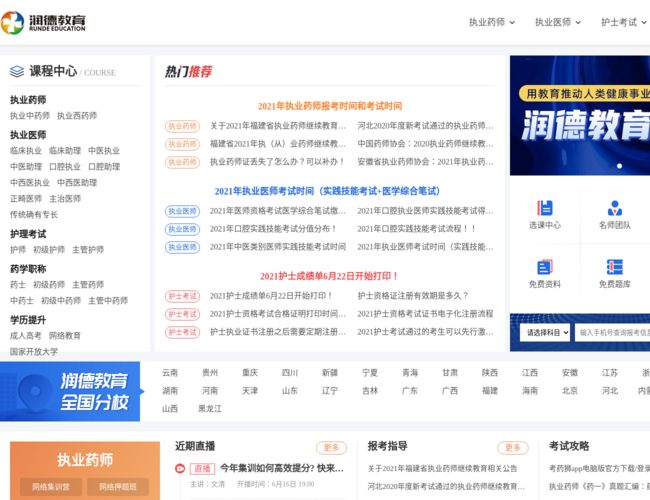650x500 pixels.
Task: Open headline 2021年执业医师考试时间 in blue
Action: (x=327, y=191)
